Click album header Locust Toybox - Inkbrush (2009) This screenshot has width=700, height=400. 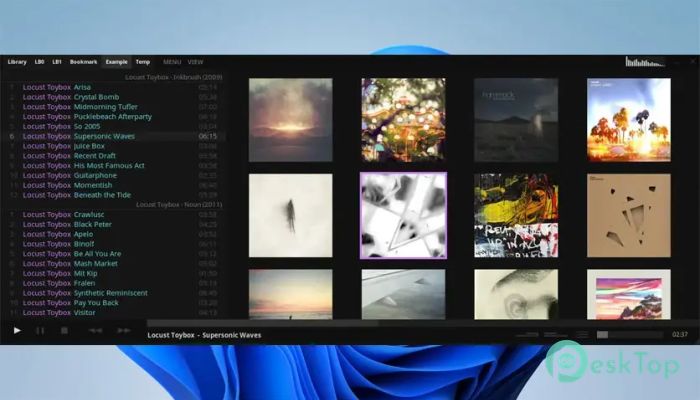pos(174,77)
